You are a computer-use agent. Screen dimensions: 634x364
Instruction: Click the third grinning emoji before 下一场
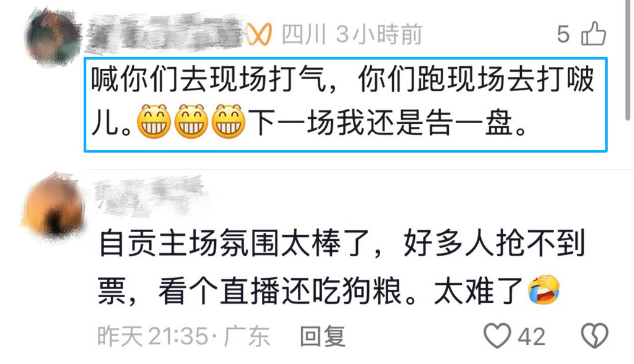[228, 121]
